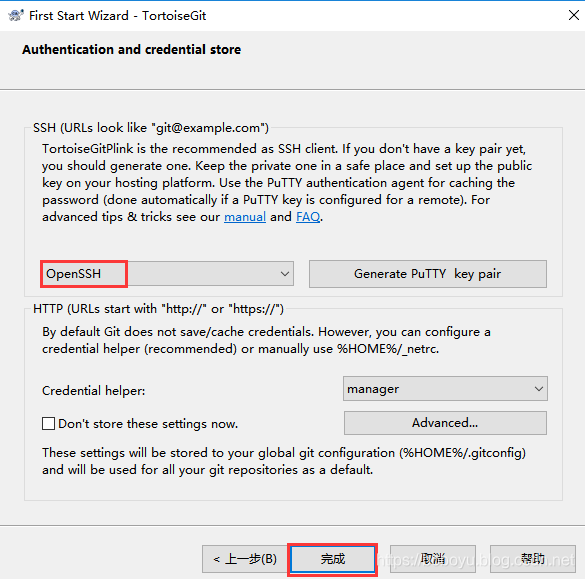Close the First Start Wizard window

pos(573,15)
